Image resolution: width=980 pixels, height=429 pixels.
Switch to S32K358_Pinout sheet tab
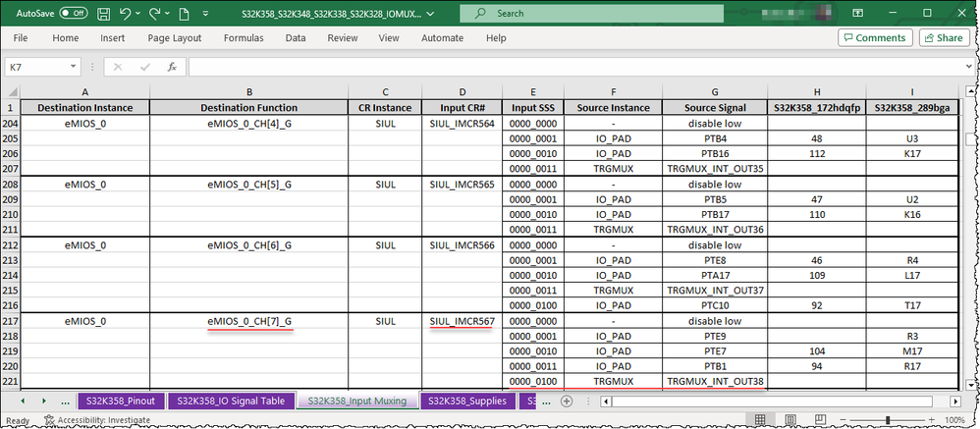click(x=121, y=401)
